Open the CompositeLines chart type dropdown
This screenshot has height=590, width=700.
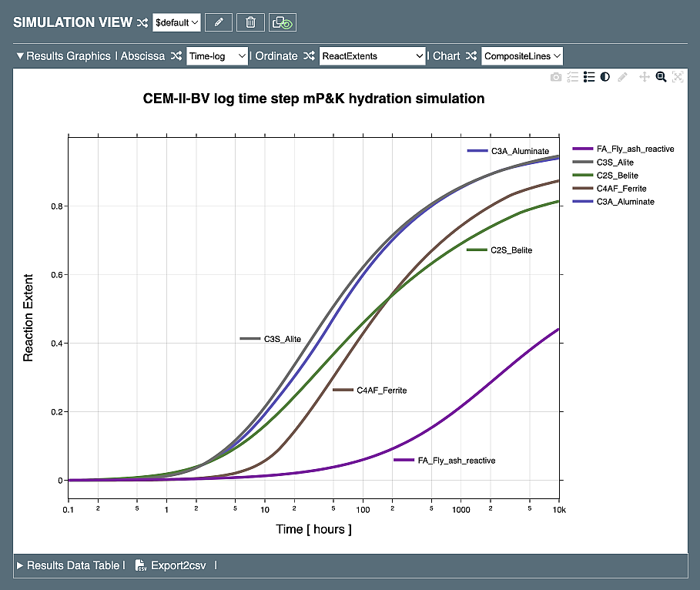(522, 56)
